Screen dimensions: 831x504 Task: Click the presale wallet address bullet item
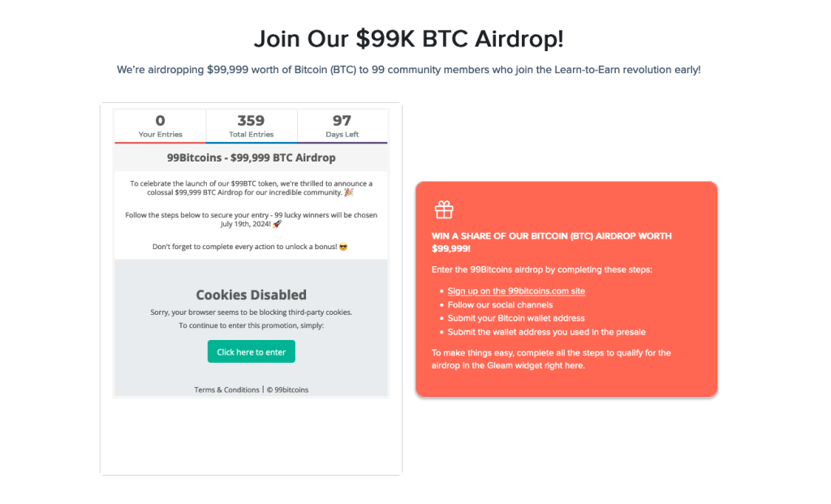[546, 332]
